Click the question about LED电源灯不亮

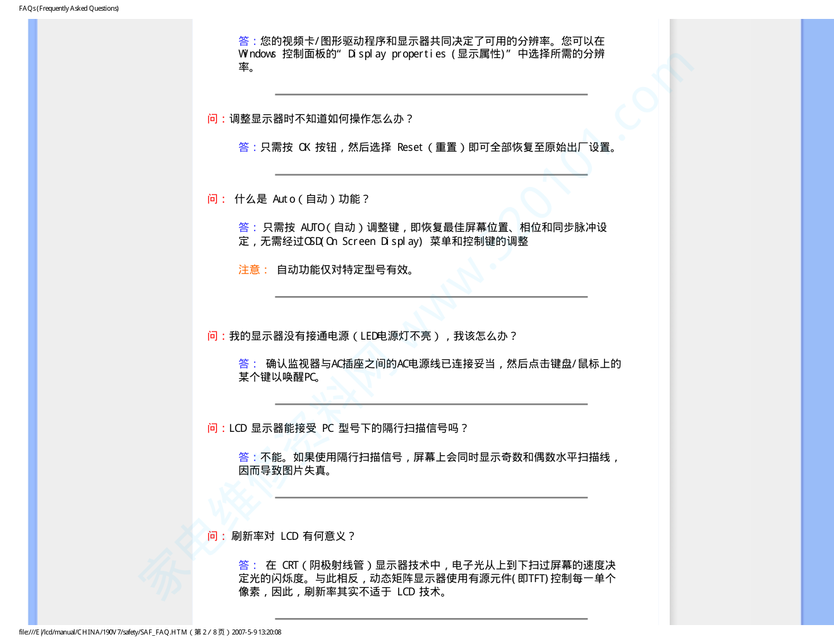click(x=362, y=336)
